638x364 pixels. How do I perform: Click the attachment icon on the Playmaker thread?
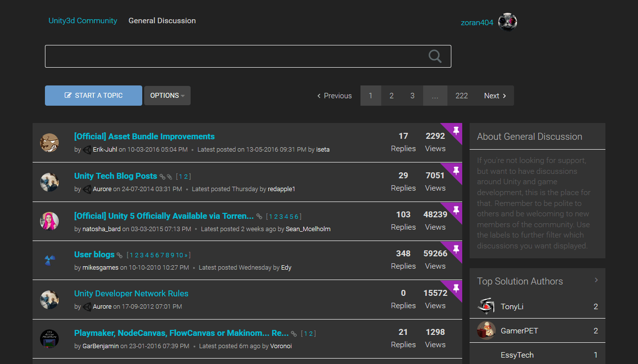[x=294, y=333]
